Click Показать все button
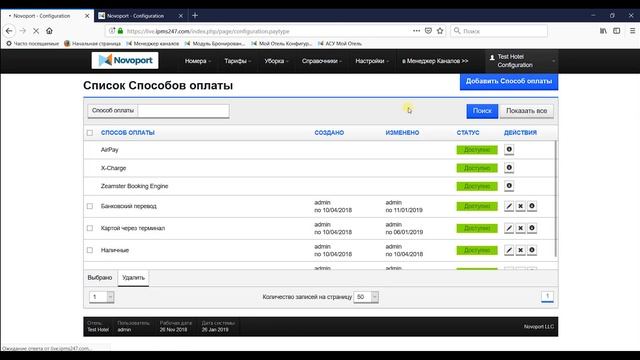 coord(527,111)
